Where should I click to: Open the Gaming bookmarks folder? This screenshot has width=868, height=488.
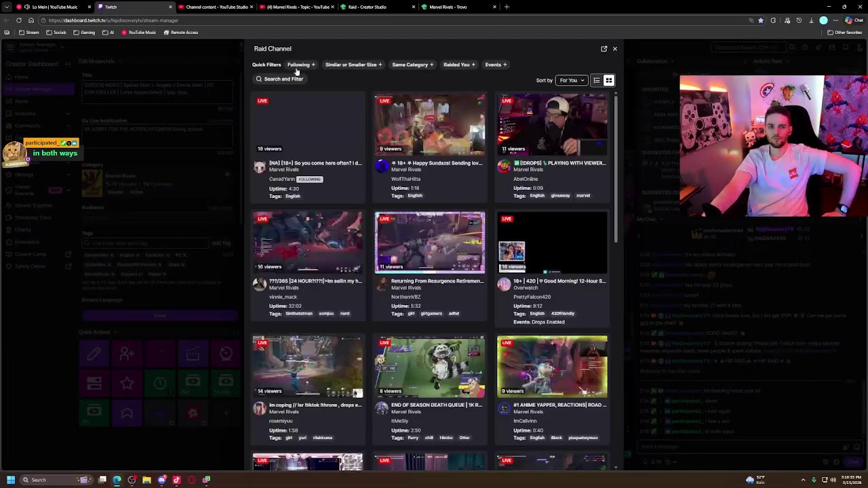coord(85,33)
